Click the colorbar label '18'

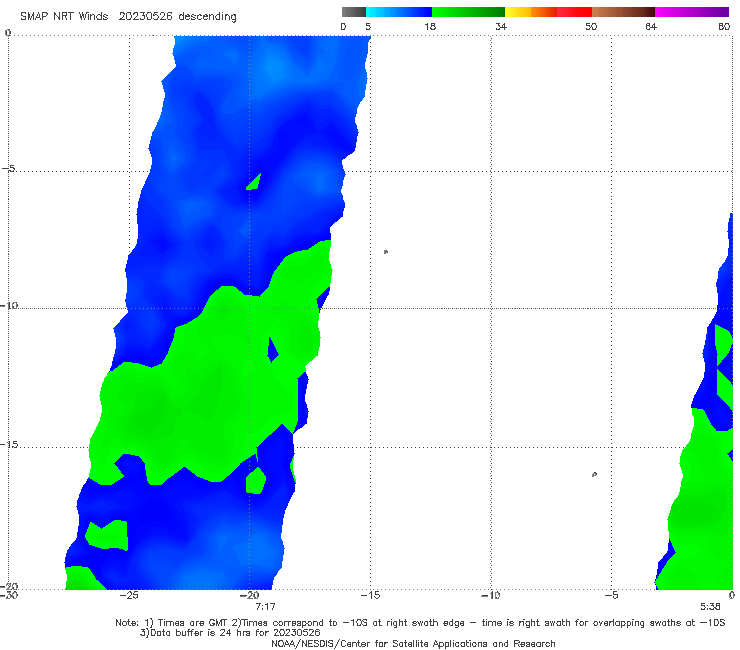coord(430,26)
